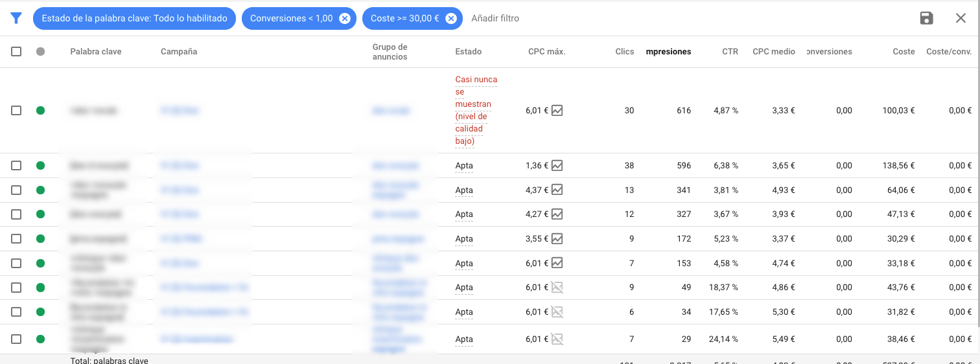Click the grey status dot column header

point(40,51)
